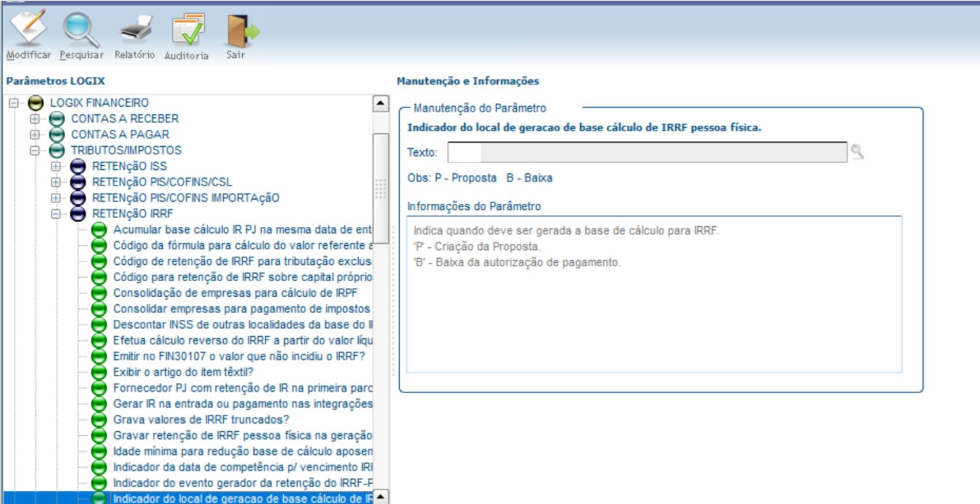
Task: Expand the RETENÇãO PIS/COFINS IMPORTAÇãO node
Action: pyautogui.click(x=56, y=198)
